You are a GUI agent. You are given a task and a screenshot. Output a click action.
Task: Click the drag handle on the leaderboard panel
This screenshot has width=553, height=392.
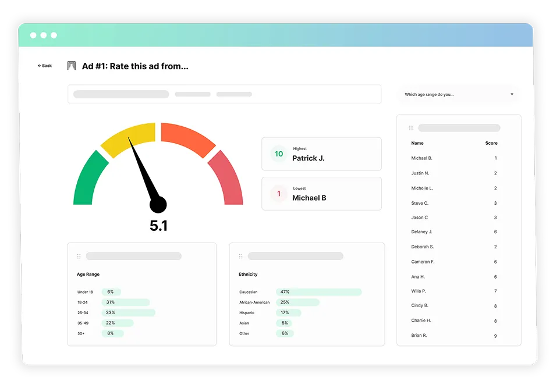pyautogui.click(x=410, y=127)
